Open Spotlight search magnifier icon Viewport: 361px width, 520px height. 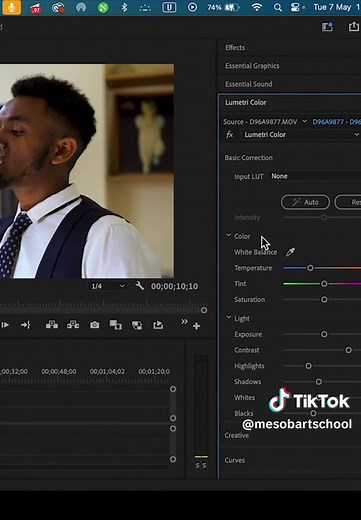[x=277, y=7]
